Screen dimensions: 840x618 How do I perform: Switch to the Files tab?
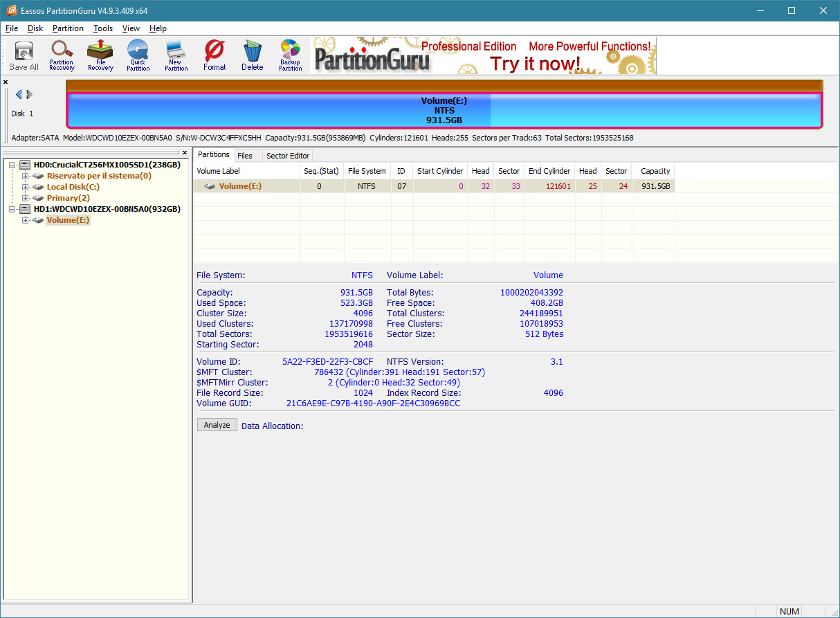pos(244,156)
